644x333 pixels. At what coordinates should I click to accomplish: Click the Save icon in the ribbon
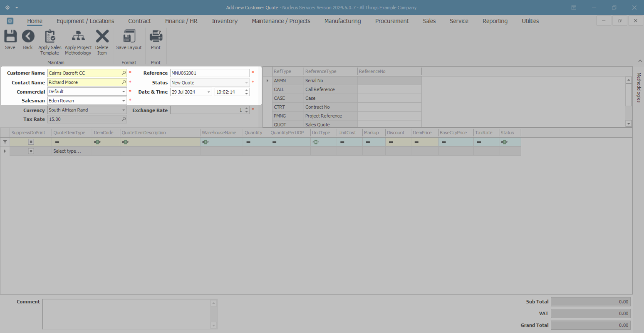(10, 36)
